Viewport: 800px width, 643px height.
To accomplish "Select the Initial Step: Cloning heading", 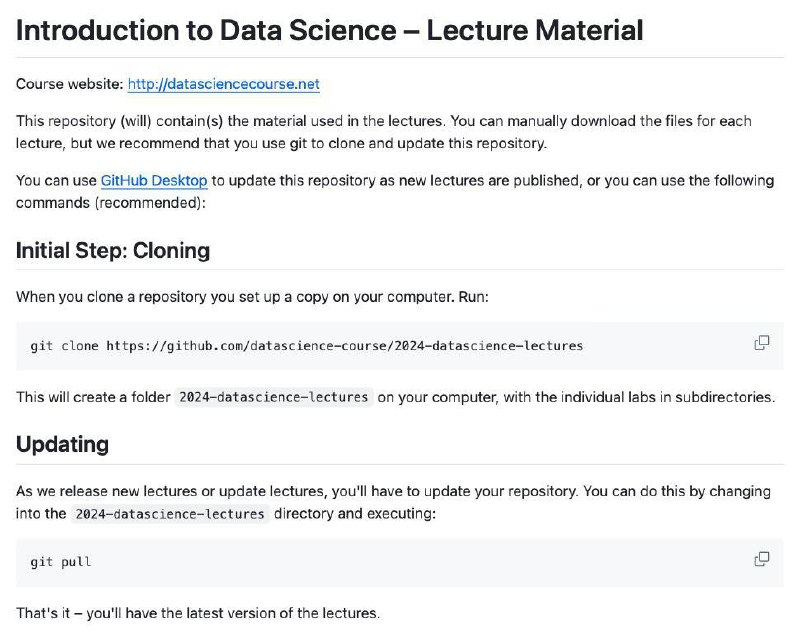I will coord(113,251).
